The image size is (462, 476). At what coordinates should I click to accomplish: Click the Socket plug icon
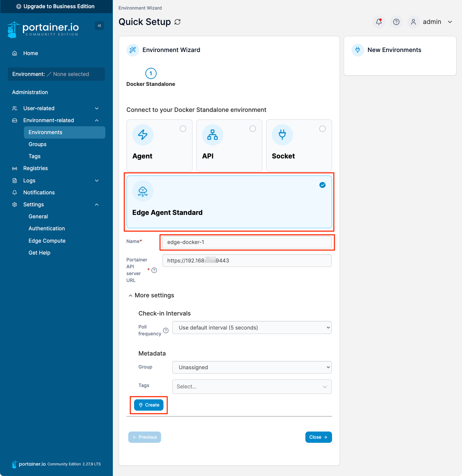click(x=282, y=135)
